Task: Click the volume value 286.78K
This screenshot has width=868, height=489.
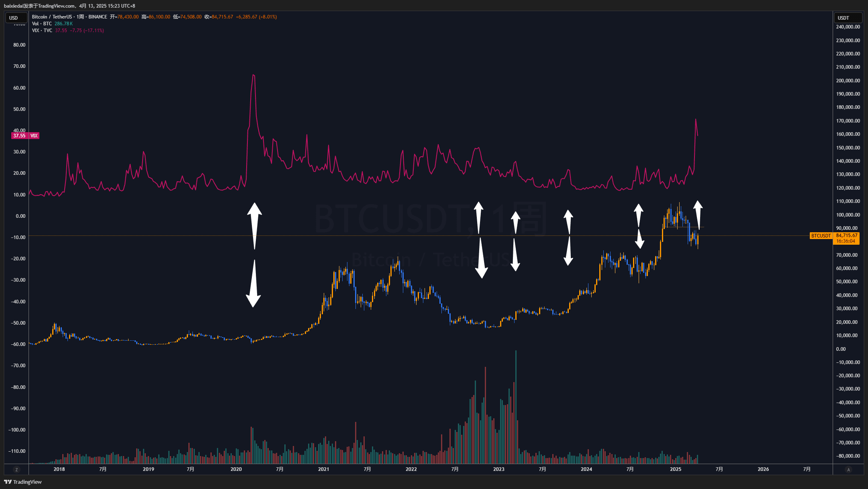Action: pos(63,24)
